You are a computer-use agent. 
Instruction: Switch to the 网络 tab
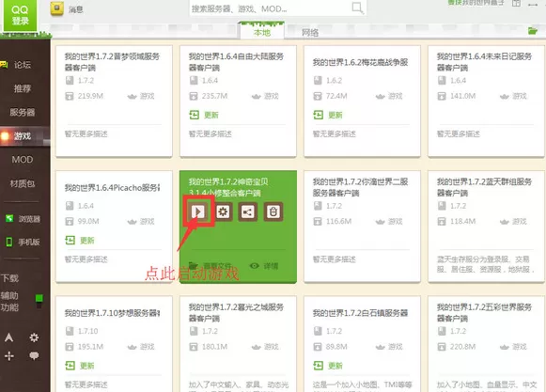click(310, 33)
